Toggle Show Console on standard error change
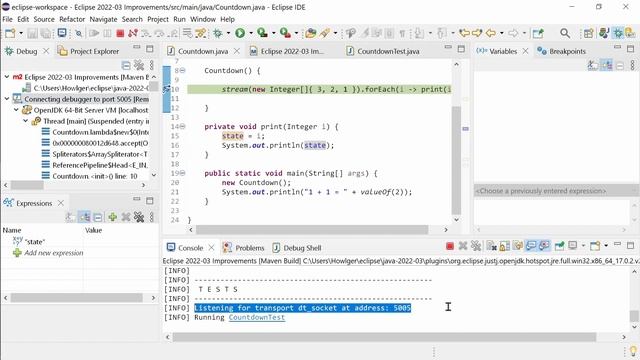Viewport: 640px width, 360px height. (x=544, y=246)
